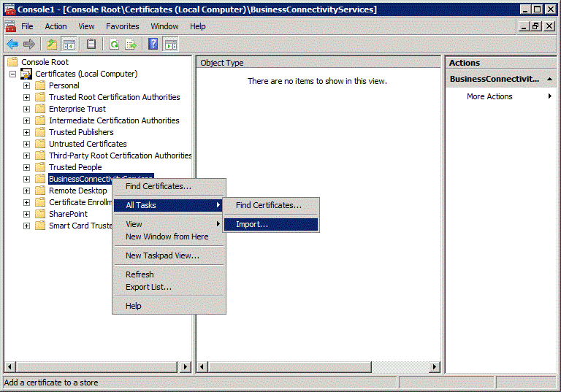Open the Help menu in the menu bar
The height and width of the screenshot is (392, 561).
coord(197,26)
